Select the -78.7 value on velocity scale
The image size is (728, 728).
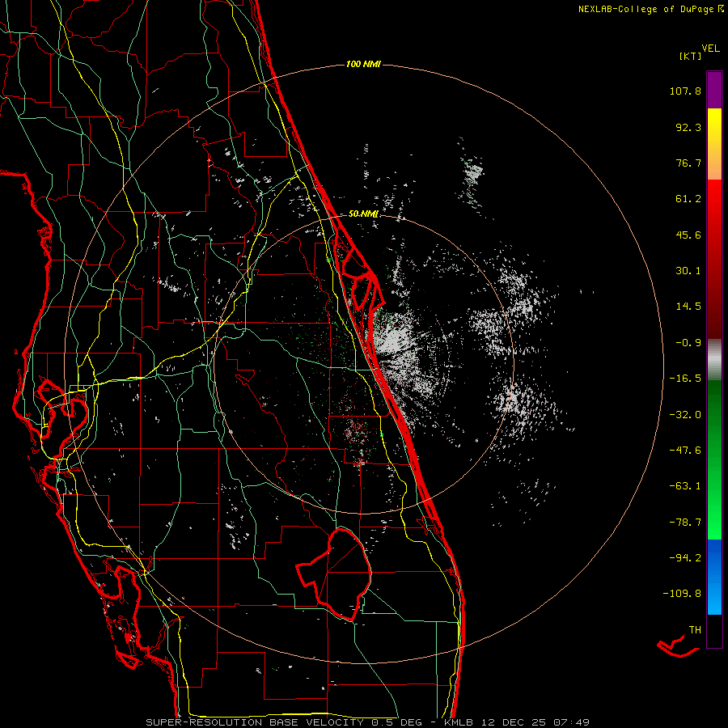point(685,523)
